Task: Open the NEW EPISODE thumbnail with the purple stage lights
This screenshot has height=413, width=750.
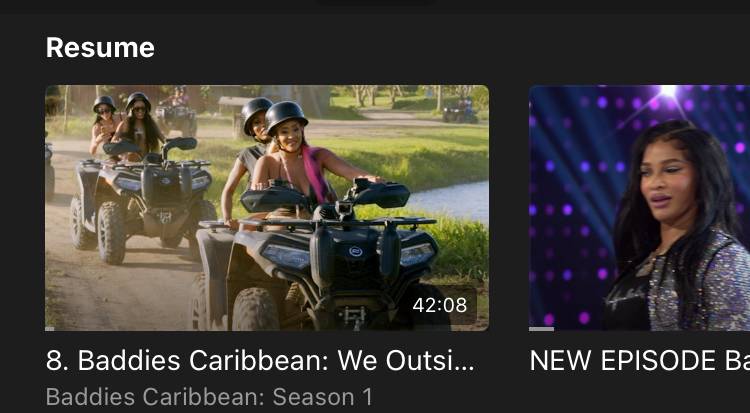Action: tap(640, 208)
